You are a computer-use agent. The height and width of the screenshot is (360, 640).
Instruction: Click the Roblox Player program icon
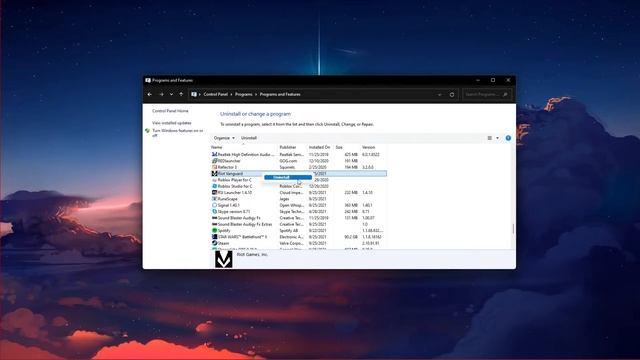point(214,180)
